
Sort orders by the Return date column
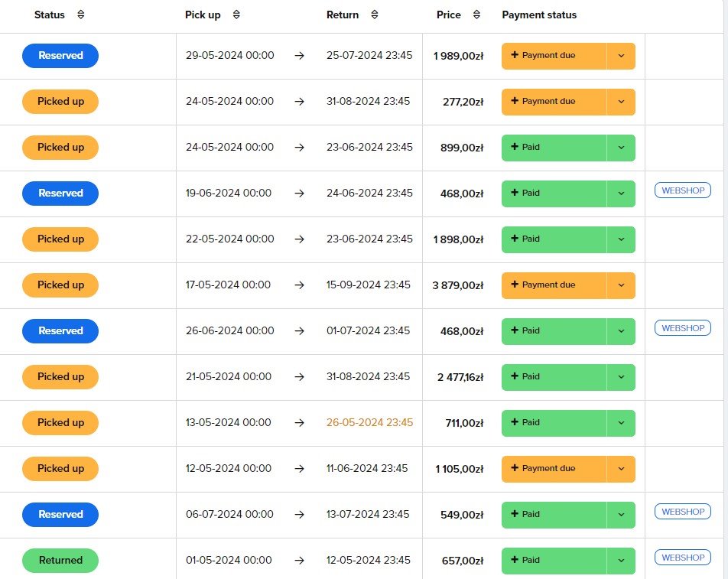click(x=374, y=15)
